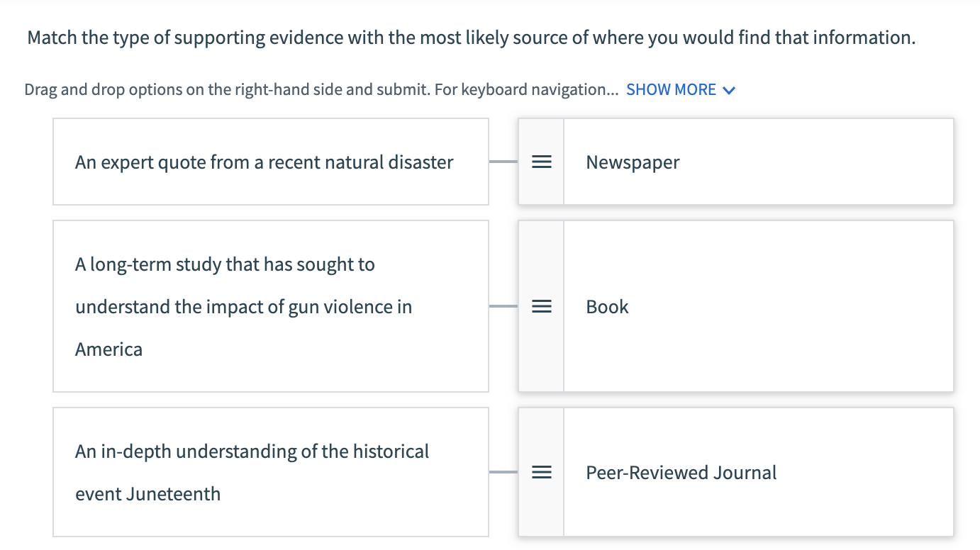
Task: Click the expert quote natural disaster prompt
Action: point(270,162)
